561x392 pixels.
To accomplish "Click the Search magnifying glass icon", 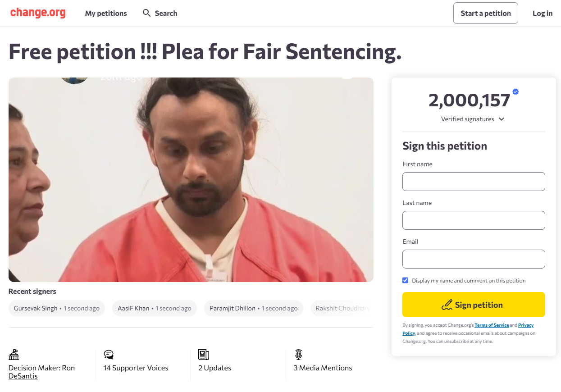I will pyautogui.click(x=146, y=13).
